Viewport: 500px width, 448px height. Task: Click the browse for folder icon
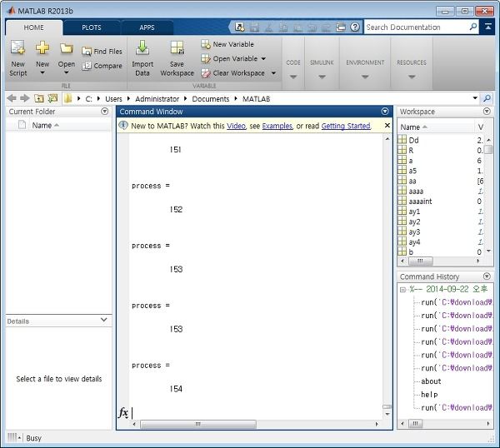(52, 98)
